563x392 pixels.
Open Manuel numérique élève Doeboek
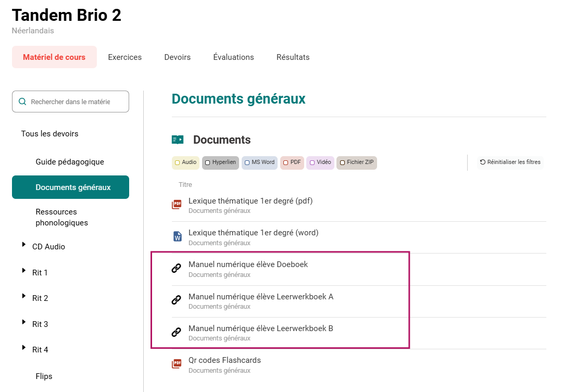pos(248,264)
